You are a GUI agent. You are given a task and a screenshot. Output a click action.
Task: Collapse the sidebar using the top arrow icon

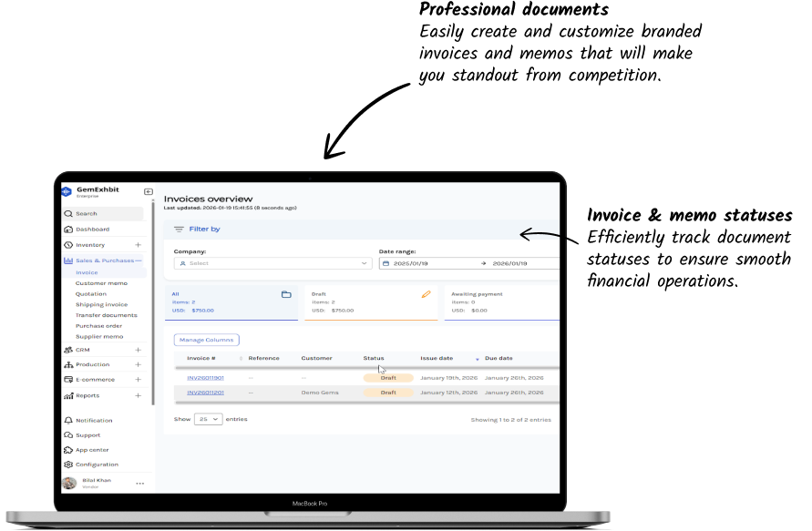pos(148,191)
